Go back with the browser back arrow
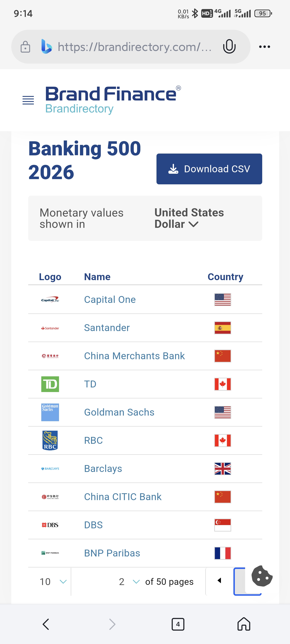Image resolution: width=290 pixels, height=644 pixels. click(x=46, y=624)
